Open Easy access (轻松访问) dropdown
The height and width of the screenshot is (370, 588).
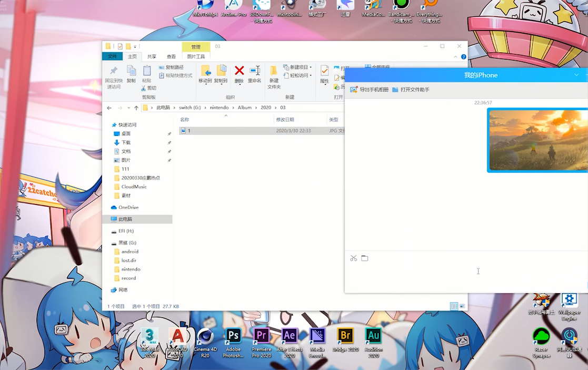pos(297,75)
